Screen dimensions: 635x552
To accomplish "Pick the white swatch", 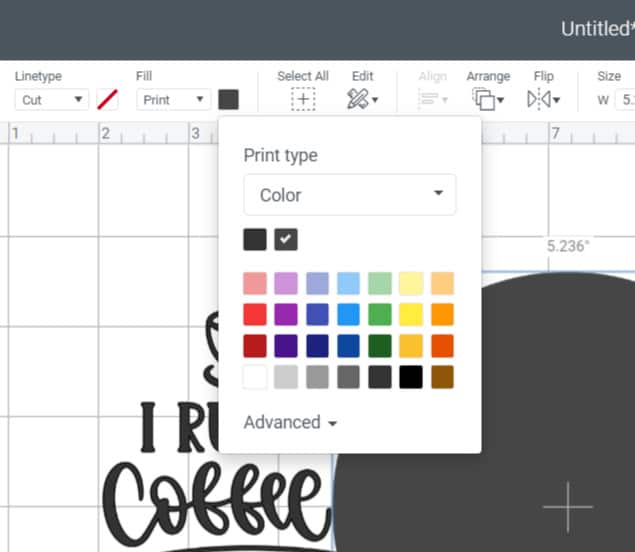I will pyautogui.click(x=255, y=377).
